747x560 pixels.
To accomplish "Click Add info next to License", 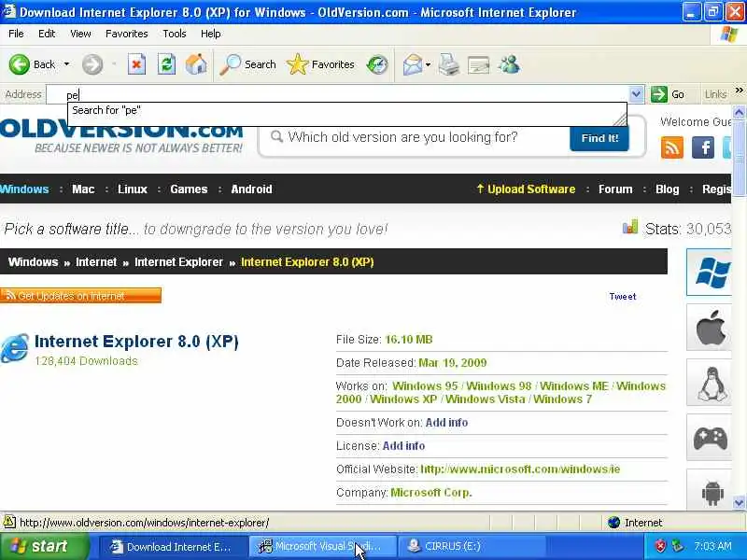I will pyautogui.click(x=403, y=446).
